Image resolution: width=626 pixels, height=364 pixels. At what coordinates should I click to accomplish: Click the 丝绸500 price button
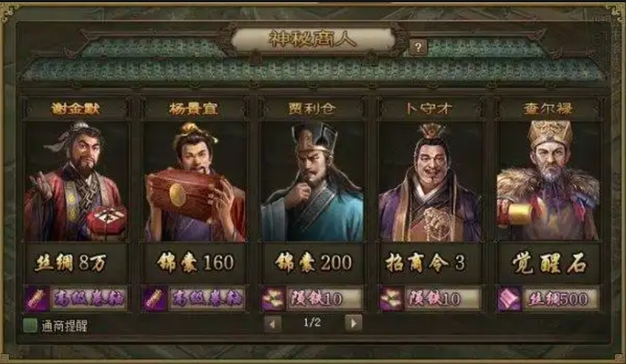pos(560,298)
